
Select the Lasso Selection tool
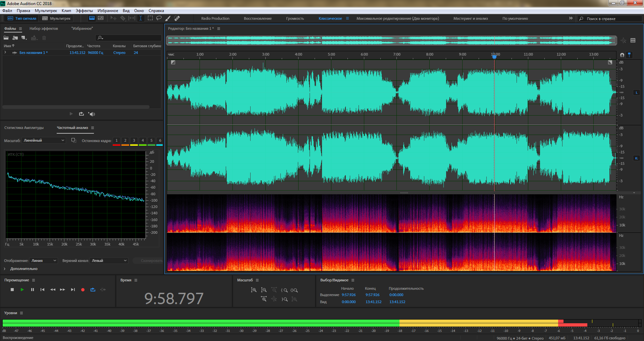(159, 18)
